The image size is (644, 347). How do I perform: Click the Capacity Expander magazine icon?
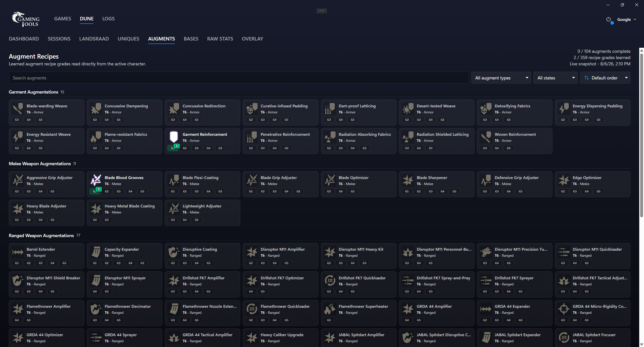click(x=96, y=252)
